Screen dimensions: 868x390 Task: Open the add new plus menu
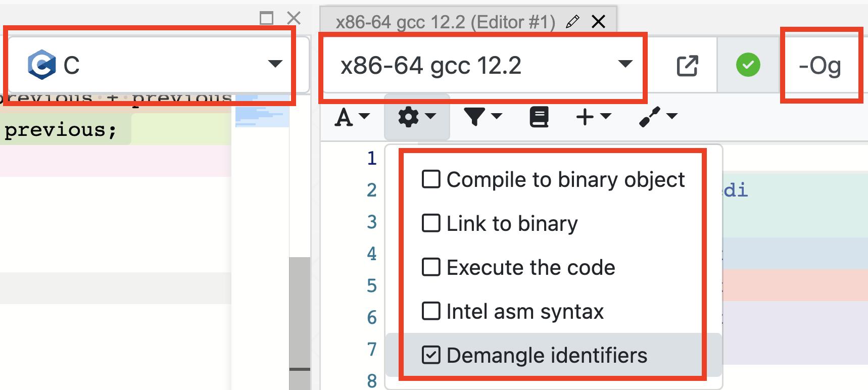click(593, 117)
